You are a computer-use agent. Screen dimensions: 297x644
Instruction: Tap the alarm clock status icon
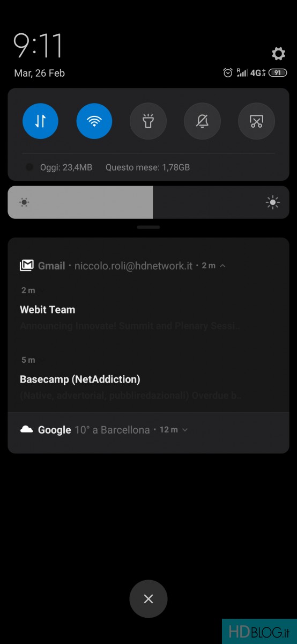(x=228, y=73)
